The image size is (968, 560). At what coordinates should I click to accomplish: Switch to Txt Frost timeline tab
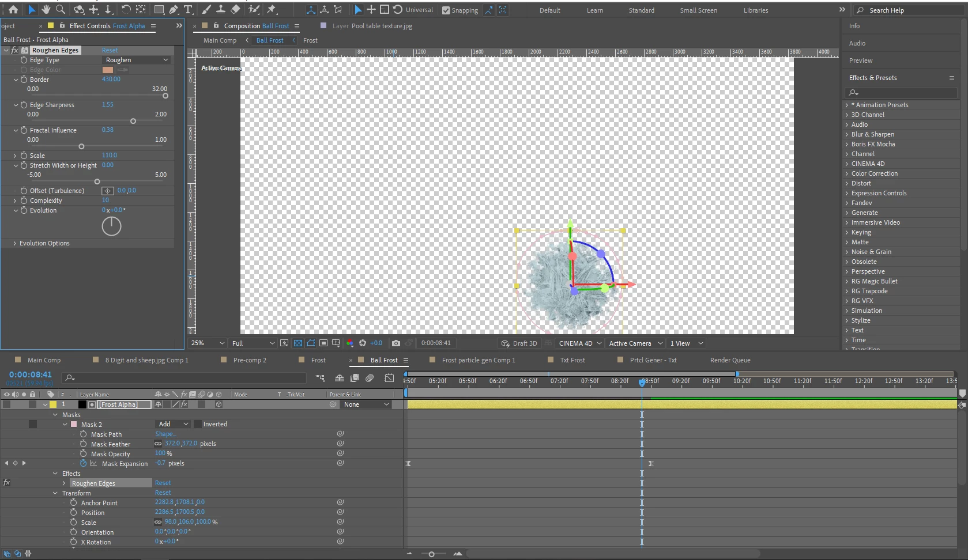click(572, 360)
